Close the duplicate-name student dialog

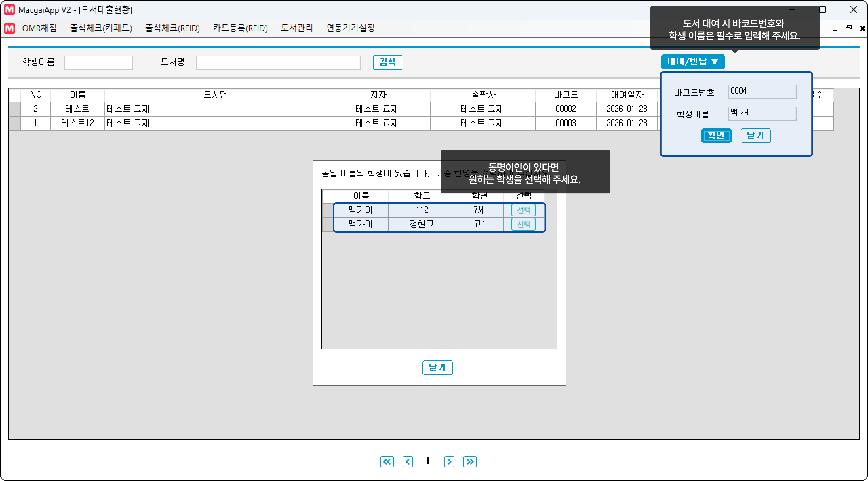point(437,368)
